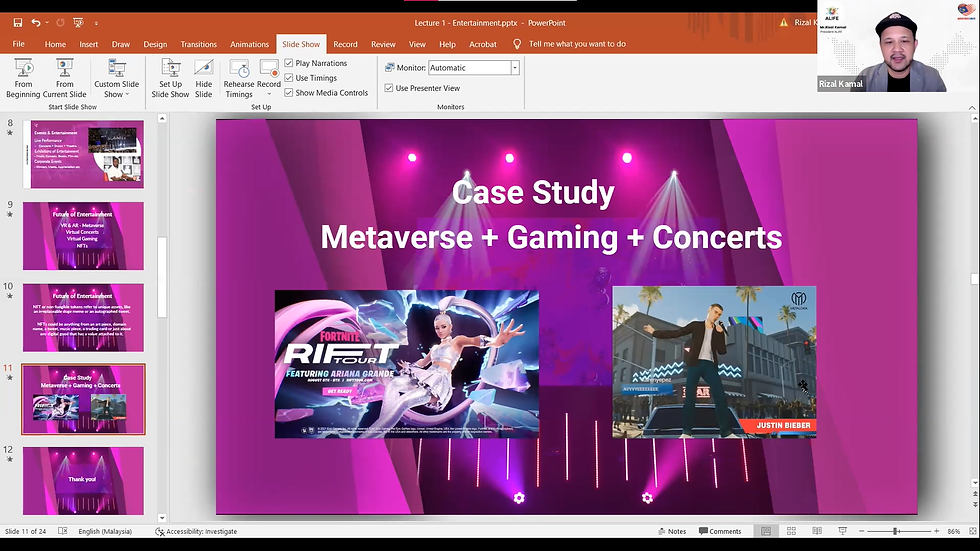Click Rehearse Timings button
The image size is (980, 551).
tap(239, 78)
